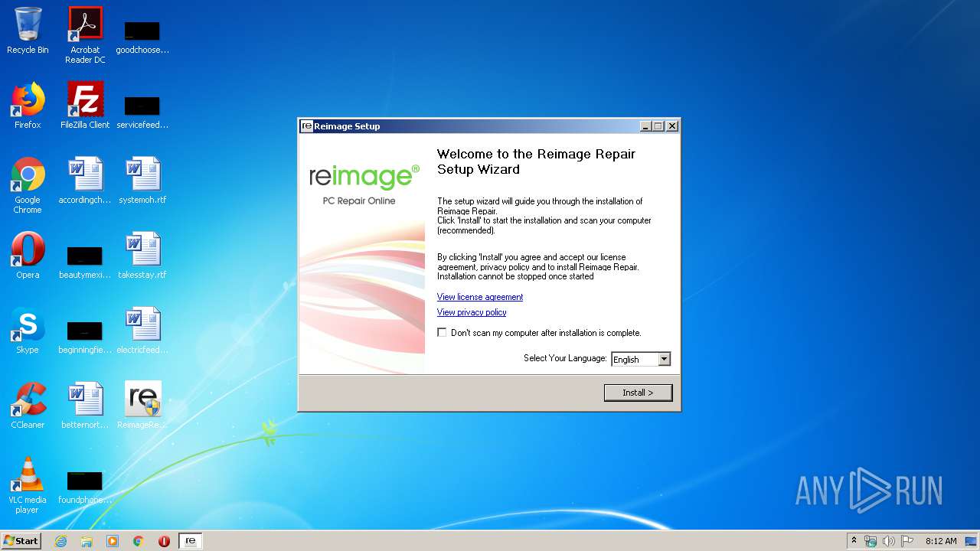Launch Skype desktop shortcut
Screen dimensions: 980x551
(28, 331)
